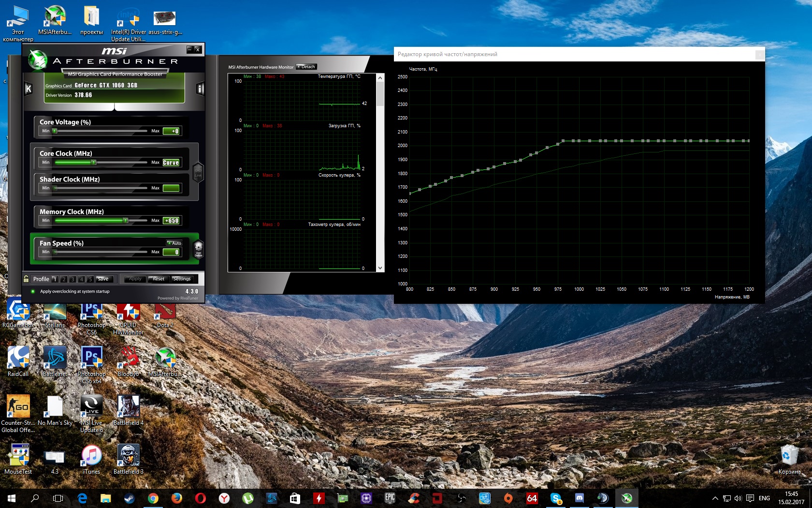Open the Photoshop CS6 x64 shortcut
Screen dimensions: 812x508
[91, 365]
